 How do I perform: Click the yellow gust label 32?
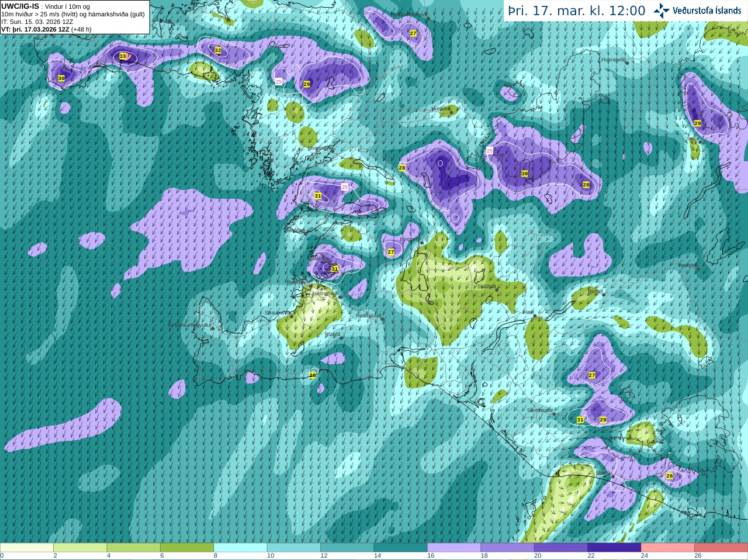218,50
